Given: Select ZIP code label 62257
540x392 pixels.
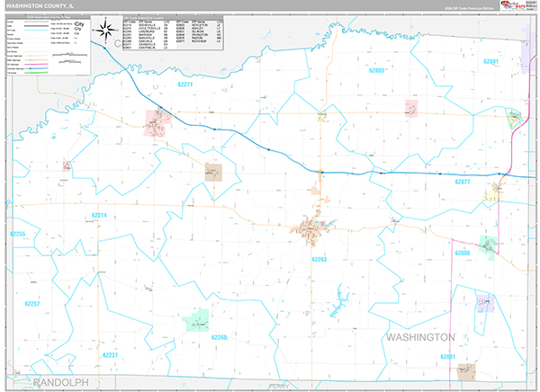Looking at the screenshot, I should click(32, 304).
